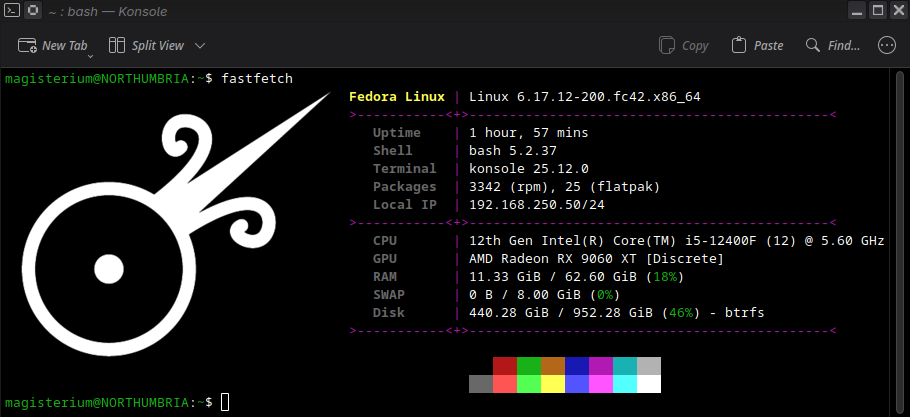Click the terminal icon in title bar
Image resolution: width=910 pixels, height=417 pixels.
click(12, 10)
